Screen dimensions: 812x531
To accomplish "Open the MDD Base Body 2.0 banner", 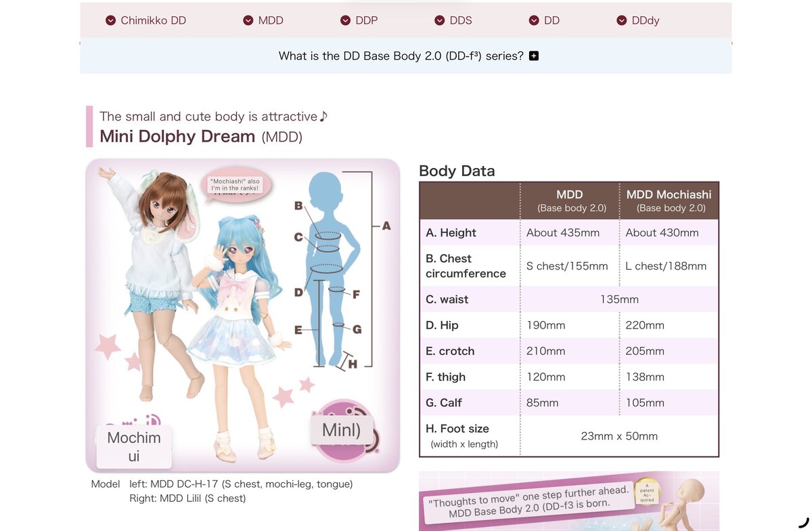I will click(x=569, y=501).
